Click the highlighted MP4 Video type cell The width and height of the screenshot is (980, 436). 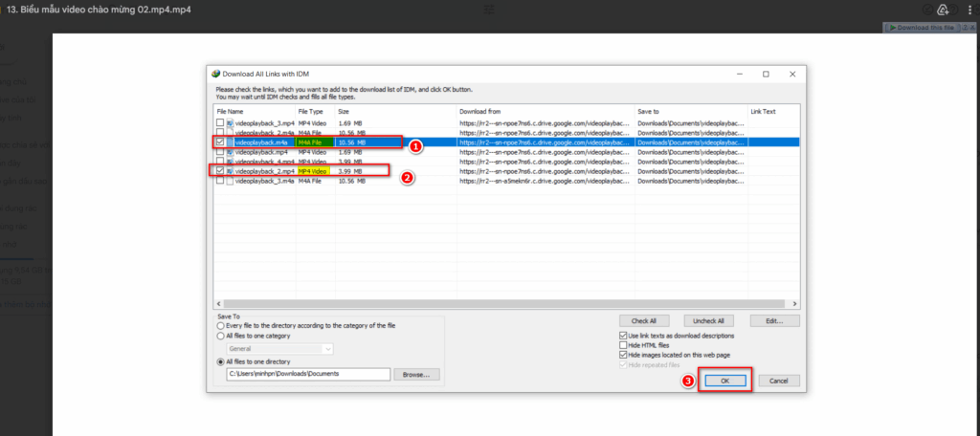[313, 170]
